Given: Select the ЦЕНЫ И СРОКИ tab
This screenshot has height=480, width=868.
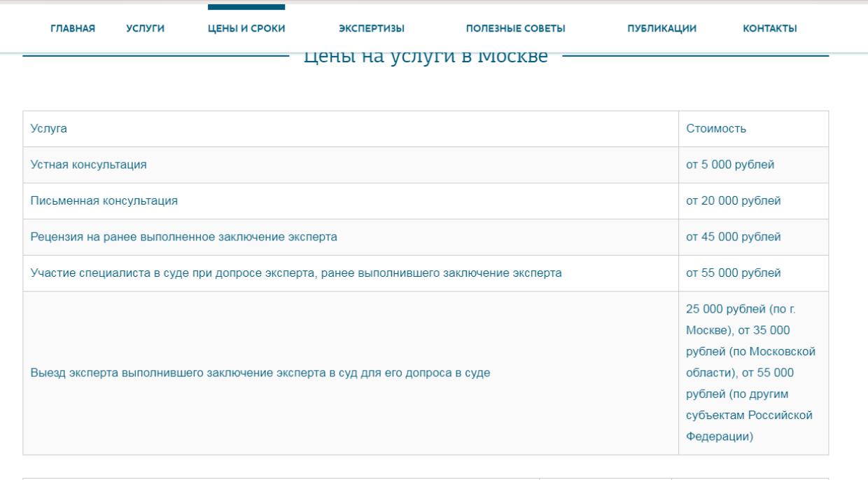Looking at the screenshot, I should click(x=246, y=28).
